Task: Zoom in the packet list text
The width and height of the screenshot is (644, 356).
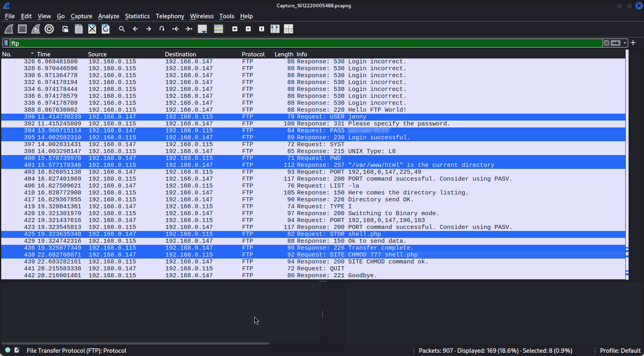Action: (235, 29)
